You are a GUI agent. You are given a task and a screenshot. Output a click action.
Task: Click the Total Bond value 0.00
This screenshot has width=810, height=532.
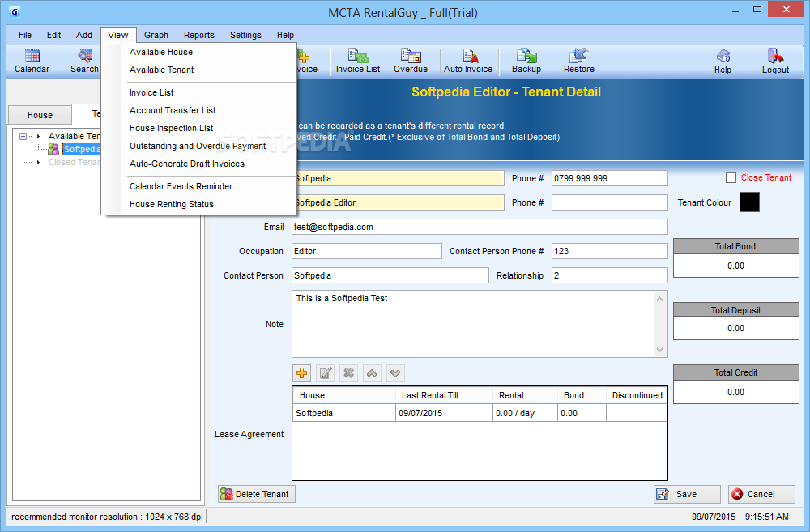[735, 266]
